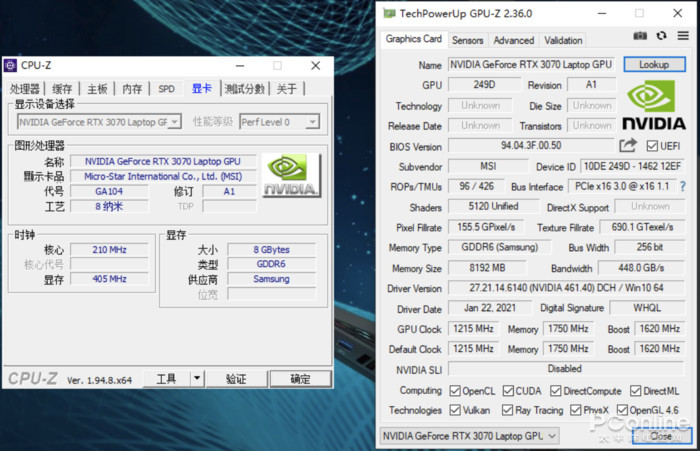Click the Close button in GPU-Z

point(662,435)
